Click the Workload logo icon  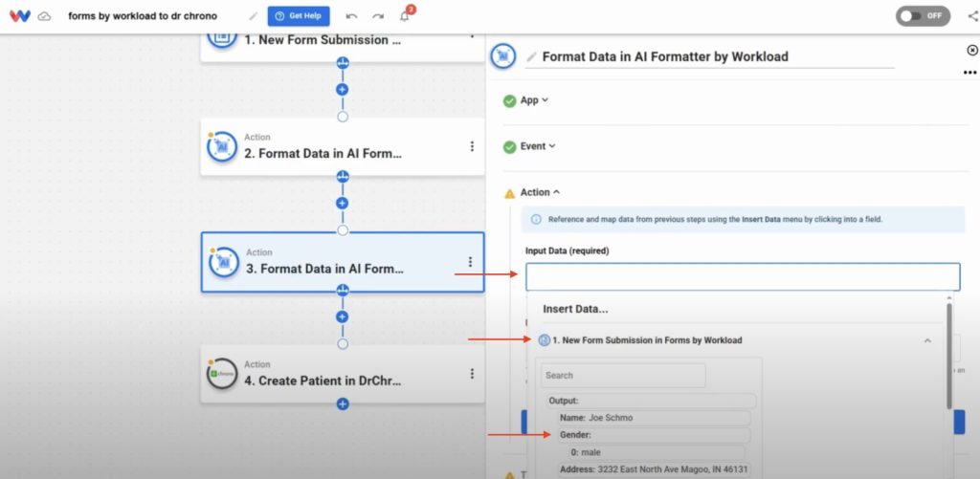point(20,16)
